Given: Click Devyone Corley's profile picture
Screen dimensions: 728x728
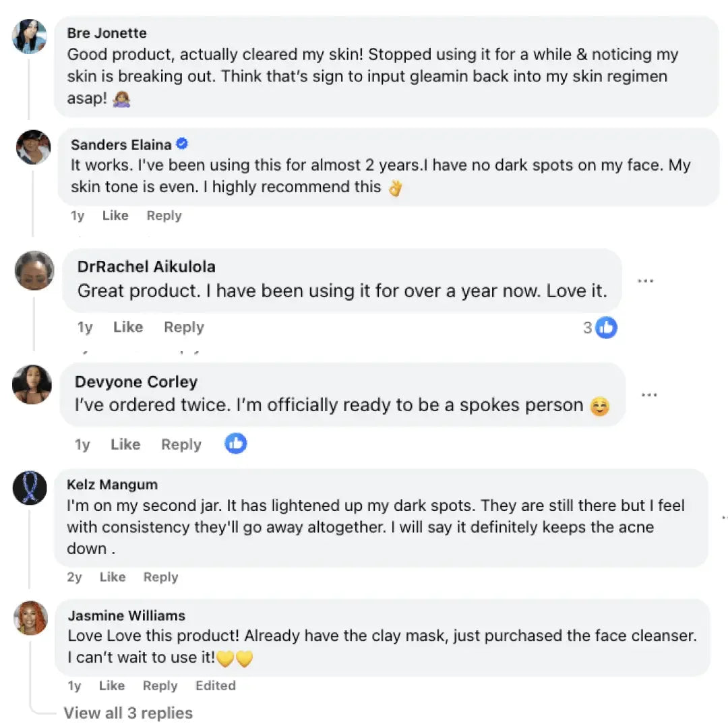Looking at the screenshot, I should click(32, 384).
